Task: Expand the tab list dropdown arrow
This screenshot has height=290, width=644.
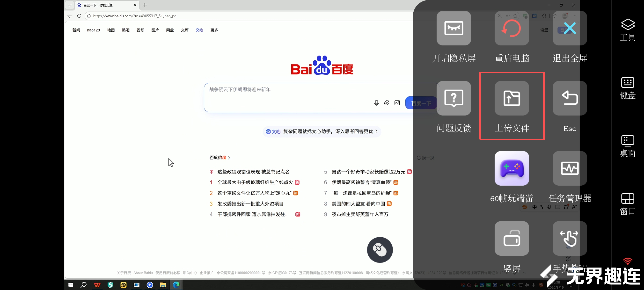Action: [69, 5]
